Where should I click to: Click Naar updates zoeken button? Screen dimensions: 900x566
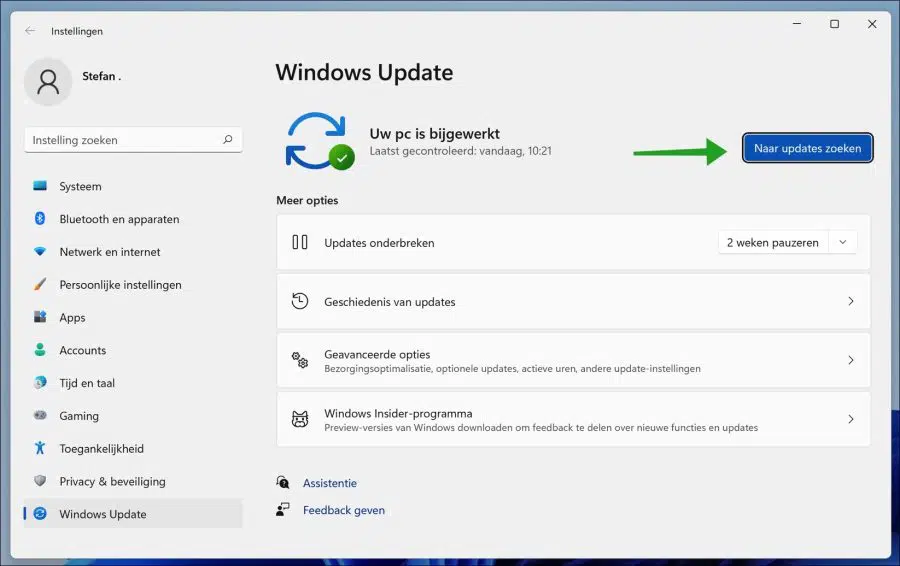click(x=808, y=148)
